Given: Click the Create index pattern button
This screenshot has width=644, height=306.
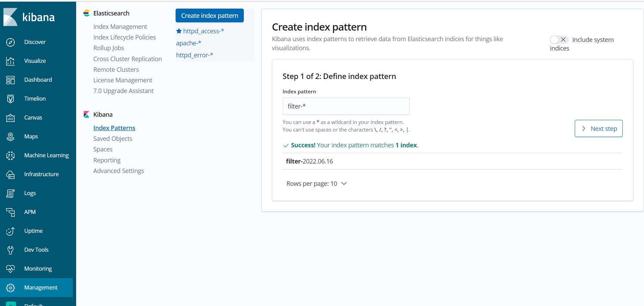Looking at the screenshot, I should [210, 16].
